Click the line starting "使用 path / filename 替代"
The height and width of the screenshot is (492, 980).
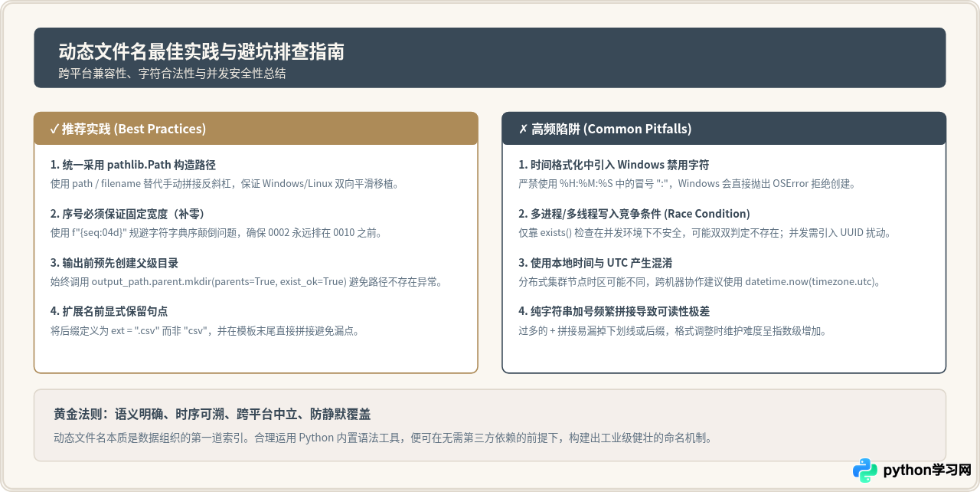pos(224,184)
